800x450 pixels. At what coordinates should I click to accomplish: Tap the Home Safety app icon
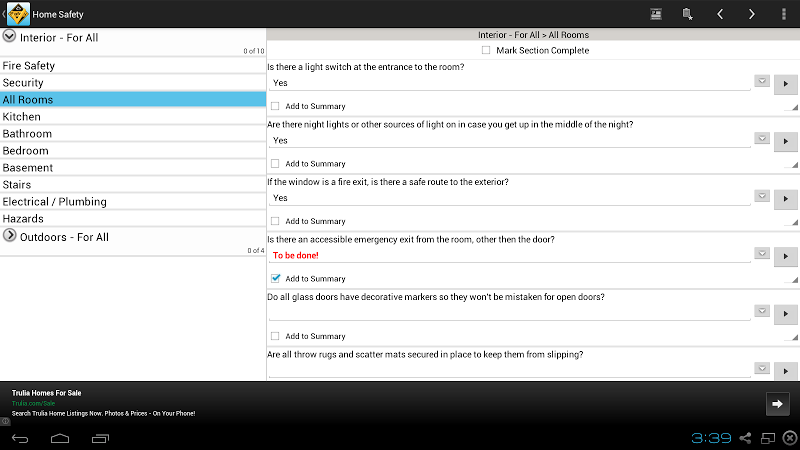pyautogui.click(x=18, y=14)
